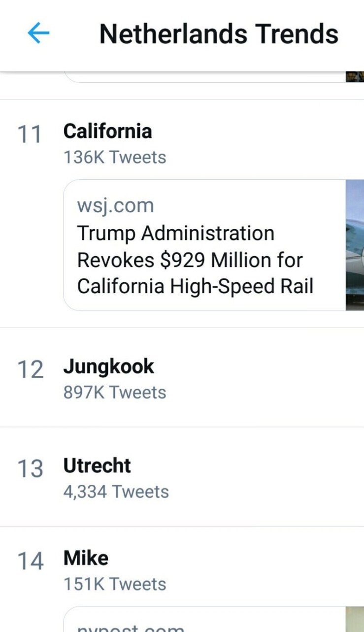Select the Utrecht trend
Viewport: 364px width, 632px height.
[97, 466]
